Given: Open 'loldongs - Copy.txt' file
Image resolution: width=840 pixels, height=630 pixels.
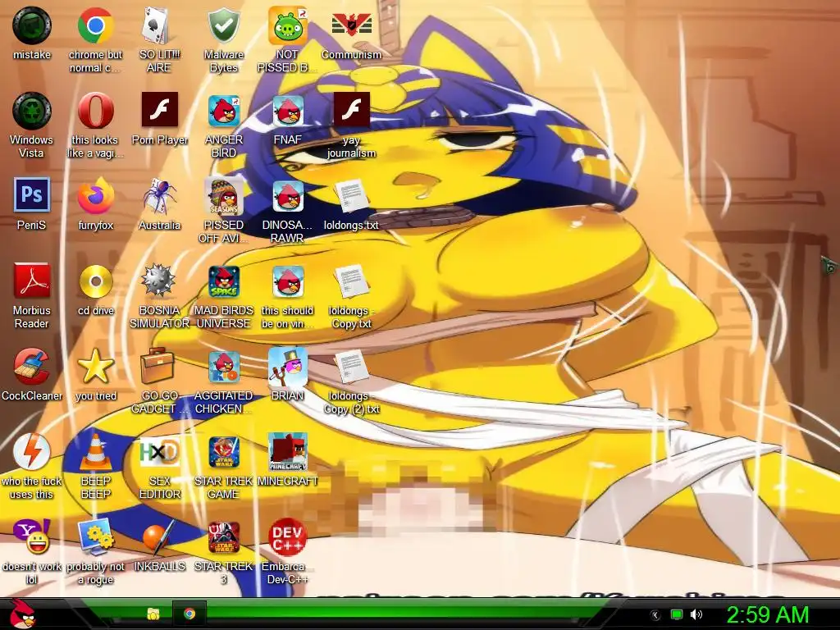Looking at the screenshot, I should [351, 281].
